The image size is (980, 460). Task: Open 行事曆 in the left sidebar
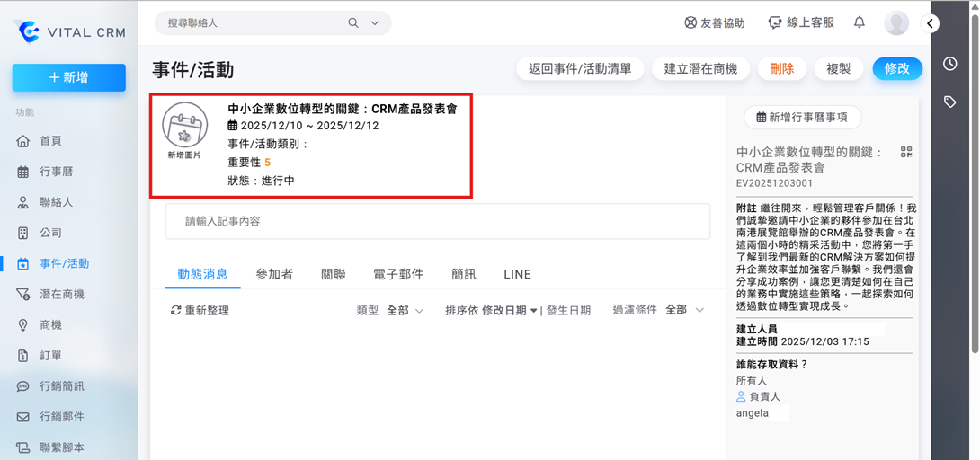pyautogui.click(x=56, y=172)
